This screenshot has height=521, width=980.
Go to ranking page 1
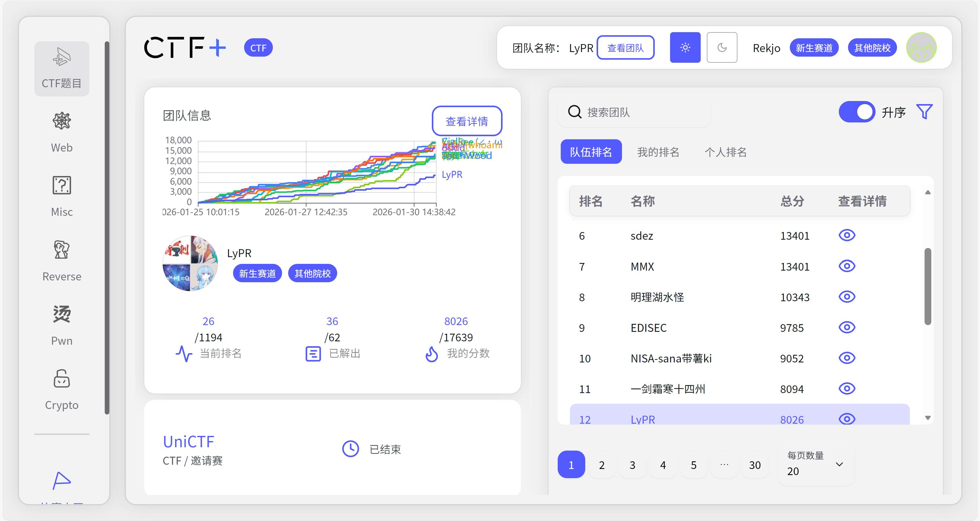571,464
